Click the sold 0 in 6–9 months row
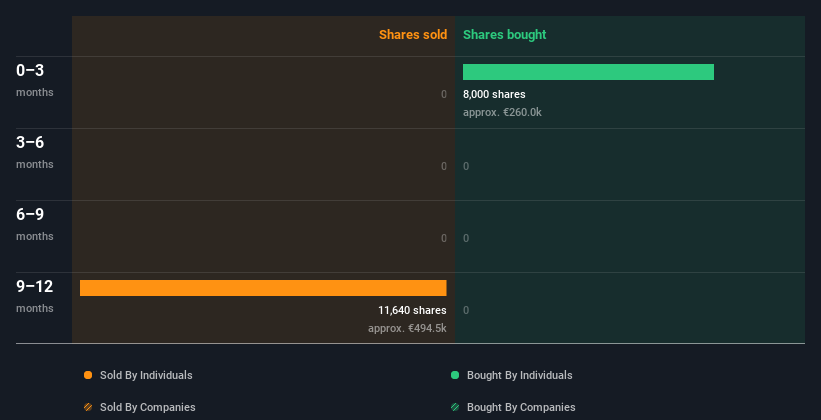The width and height of the screenshot is (821, 420). (444, 238)
